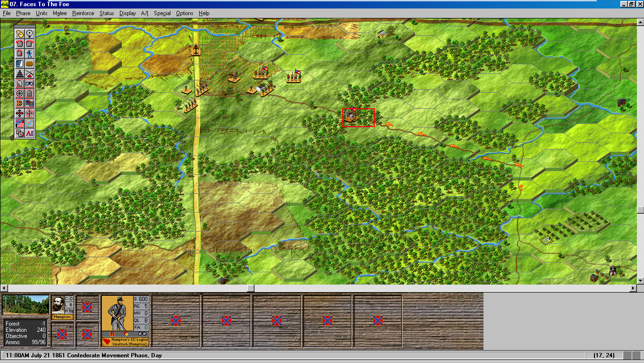Viewport: 644px width, 363px height.
Task: Click the horizontal scrollbar right arrow
Action: click(633, 288)
